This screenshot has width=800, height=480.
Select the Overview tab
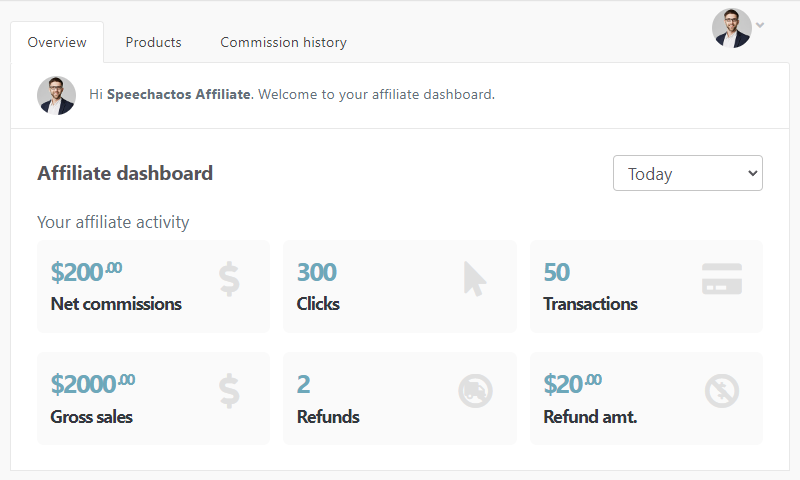coord(57,42)
